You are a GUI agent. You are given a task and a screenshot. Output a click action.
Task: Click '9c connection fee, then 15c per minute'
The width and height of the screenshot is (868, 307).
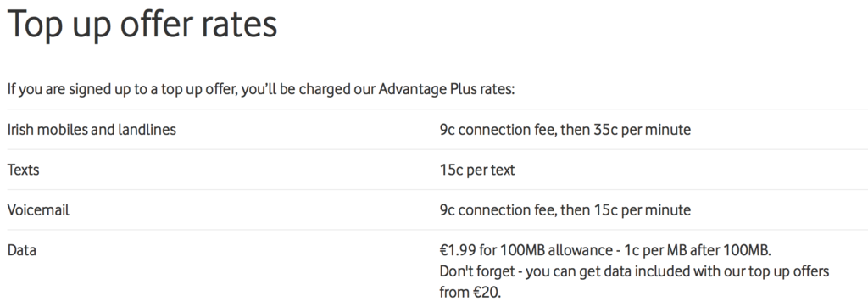565,210
